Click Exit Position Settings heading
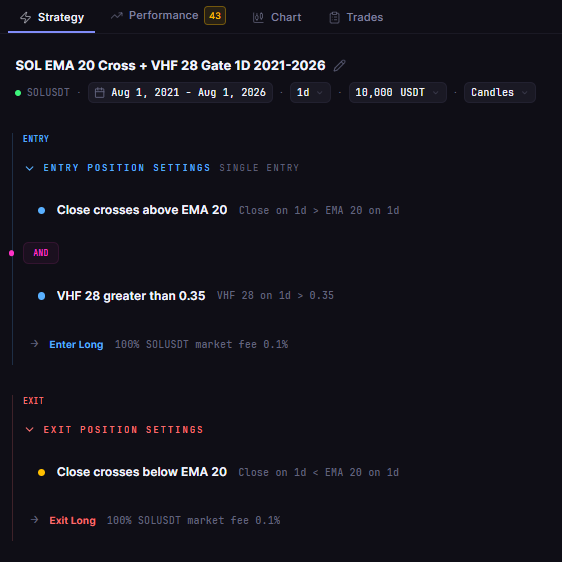Screen dimensions: 562x562 click(123, 429)
